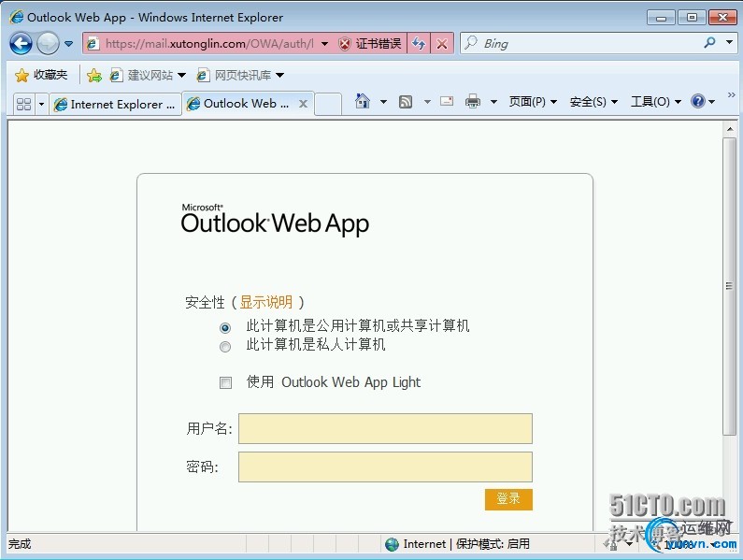Expand the feeds dropdown arrow
Screen dimensions: 743x560
[427, 102]
